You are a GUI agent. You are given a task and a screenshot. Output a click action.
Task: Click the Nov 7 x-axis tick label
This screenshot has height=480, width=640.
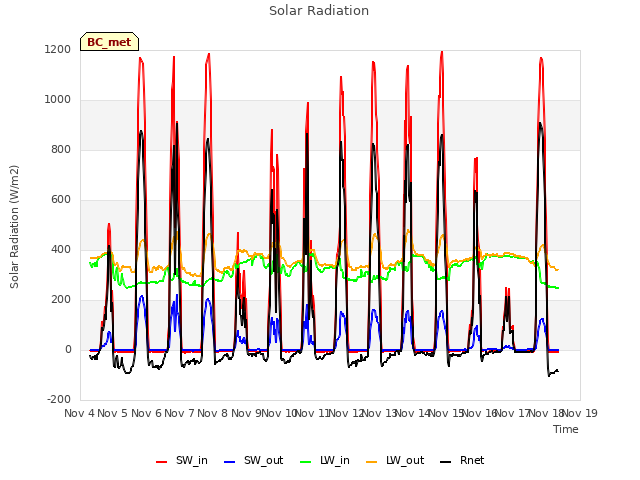(x=179, y=413)
